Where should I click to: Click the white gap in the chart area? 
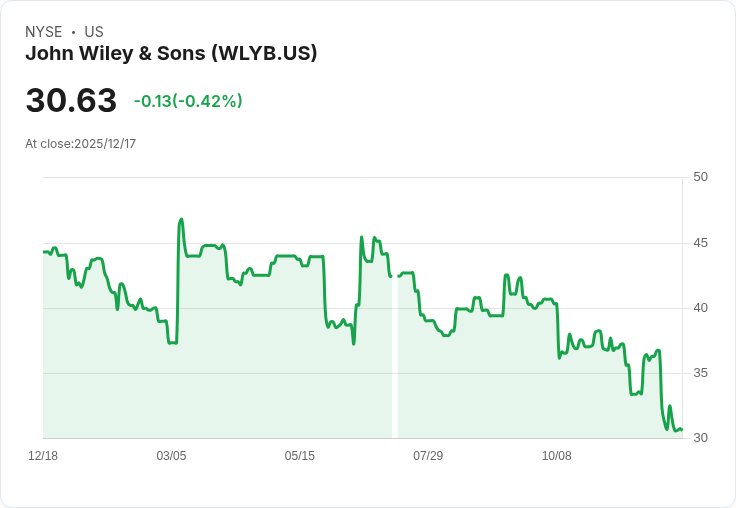(395, 360)
